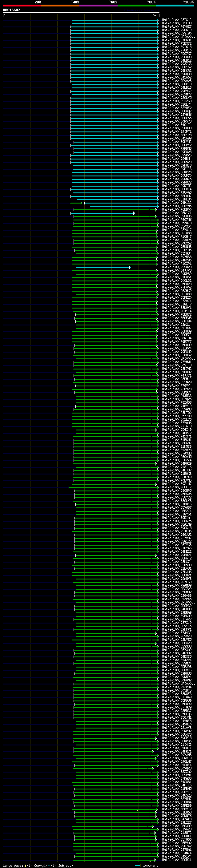Select hit UniRef100_B2W1D5
The image size is (197, 868).
[x=176, y=250]
